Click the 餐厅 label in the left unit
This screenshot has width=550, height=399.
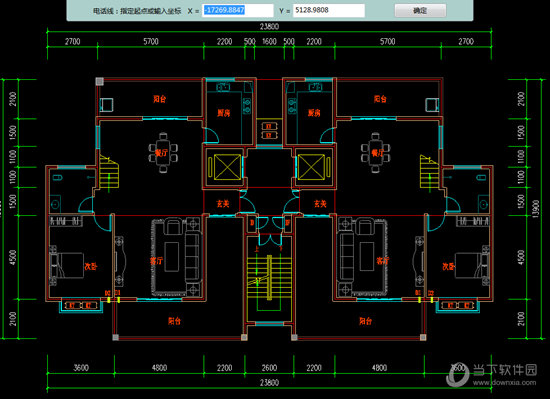(161, 153)
